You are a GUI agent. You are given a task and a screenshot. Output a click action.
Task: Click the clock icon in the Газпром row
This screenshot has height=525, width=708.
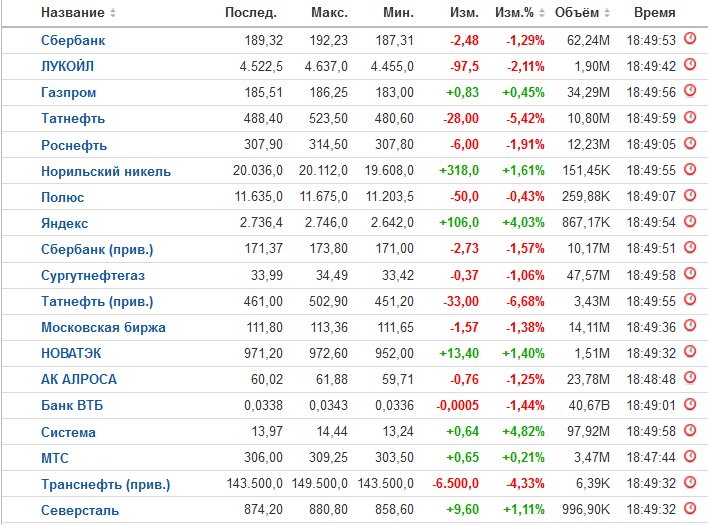pos(690,91)
